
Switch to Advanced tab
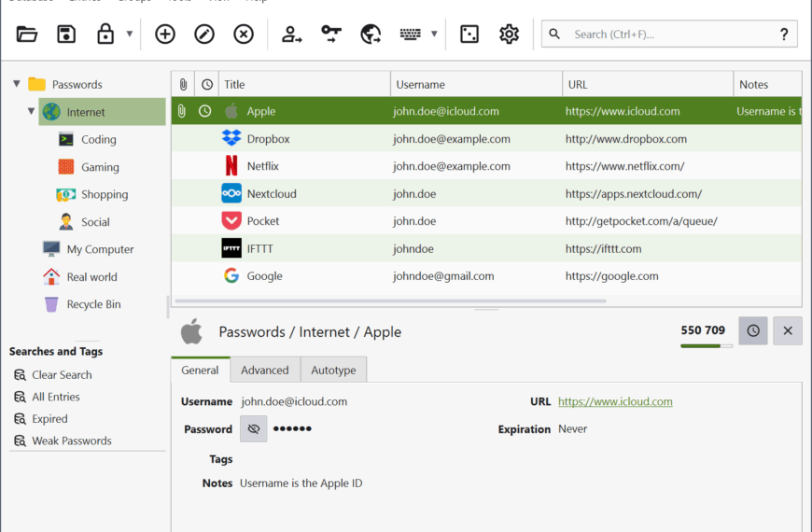(265, 370)
